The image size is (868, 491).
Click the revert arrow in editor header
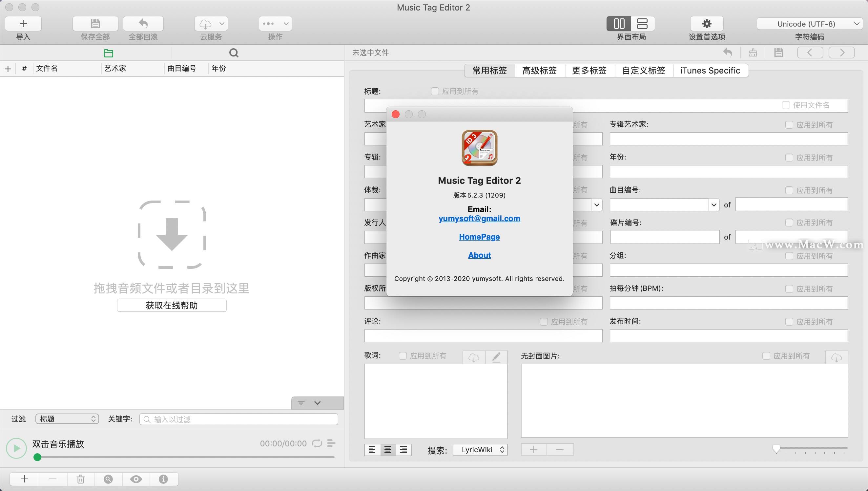tap(727, 53)
